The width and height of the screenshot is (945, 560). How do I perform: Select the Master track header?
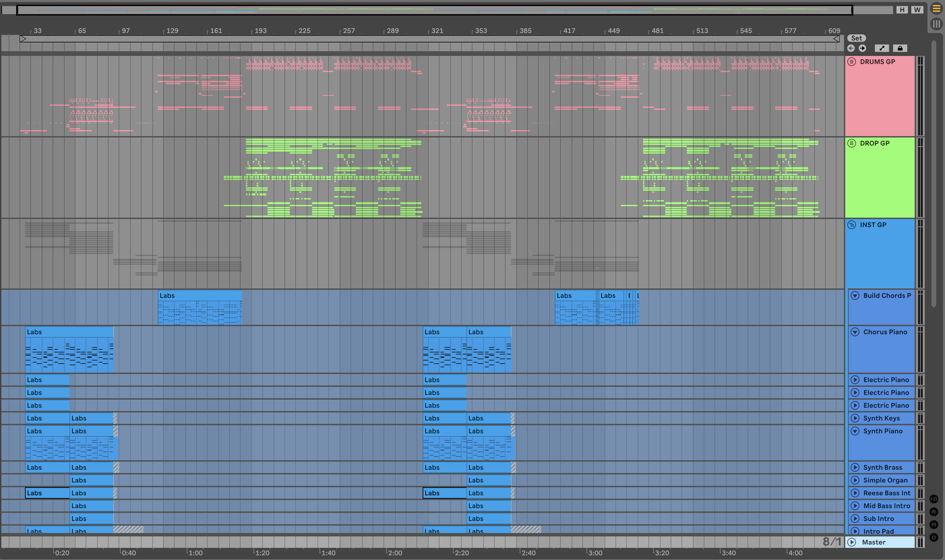pyautogui.click(x=879, y=542)
